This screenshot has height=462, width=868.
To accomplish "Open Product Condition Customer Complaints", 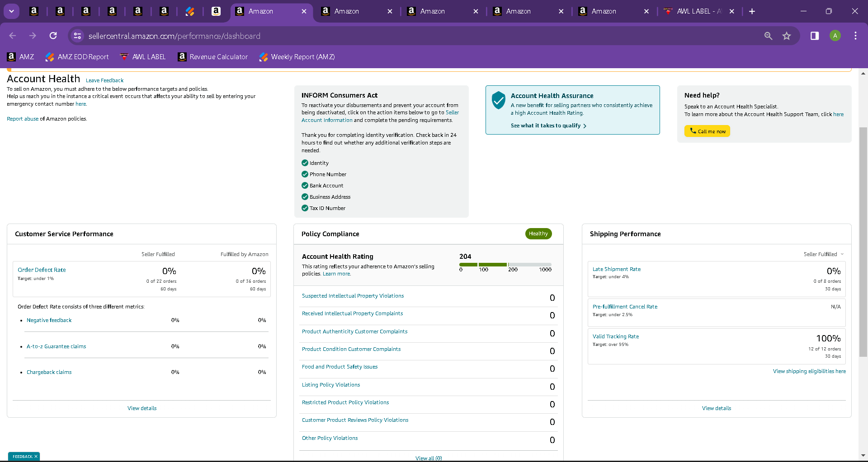I will (x=351, y=349).
